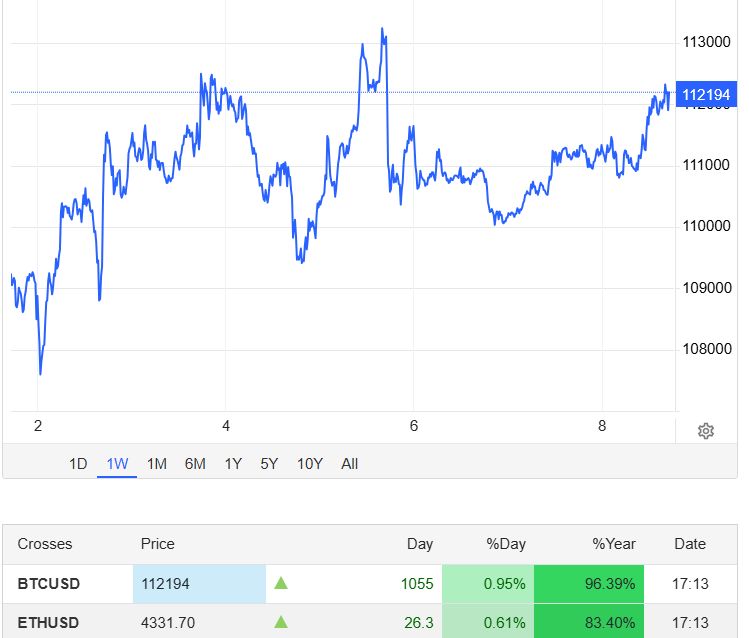Viewport: 749px width, 638px height.
Task: Select the ETHUSD price cell 4331.70
Action: 168,623
